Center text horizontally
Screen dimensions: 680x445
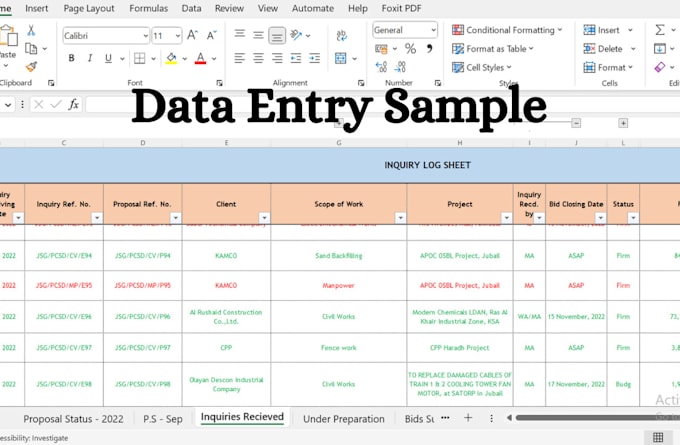click(258, 58)
